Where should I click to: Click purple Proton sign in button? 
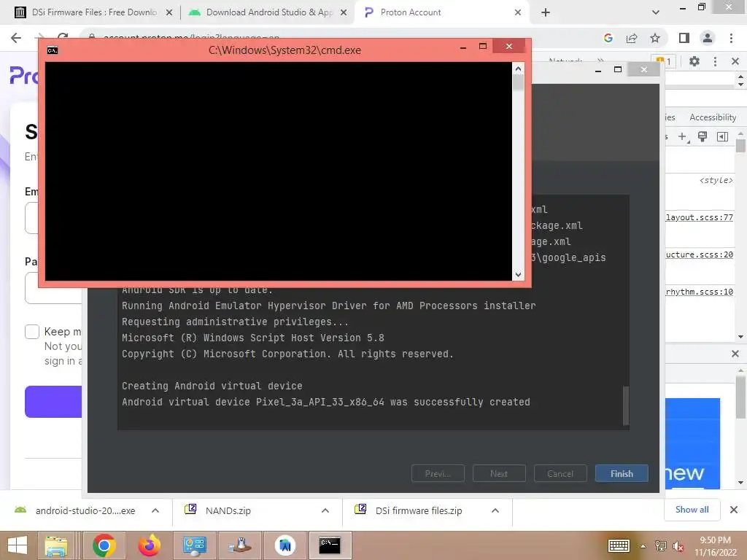(x=53, y=402)
